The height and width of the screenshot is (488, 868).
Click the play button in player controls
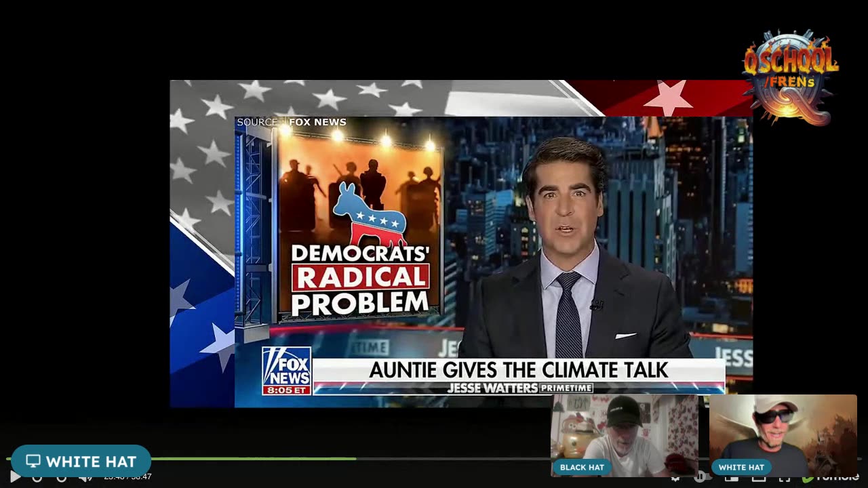click(15, 476)
